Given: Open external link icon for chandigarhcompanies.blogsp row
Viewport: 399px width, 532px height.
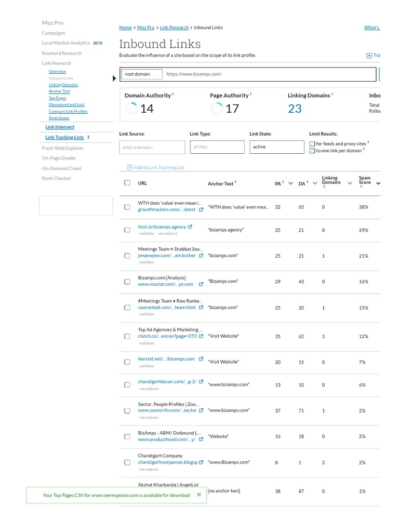Looking at the screenshot, I should tap(201, 462).
